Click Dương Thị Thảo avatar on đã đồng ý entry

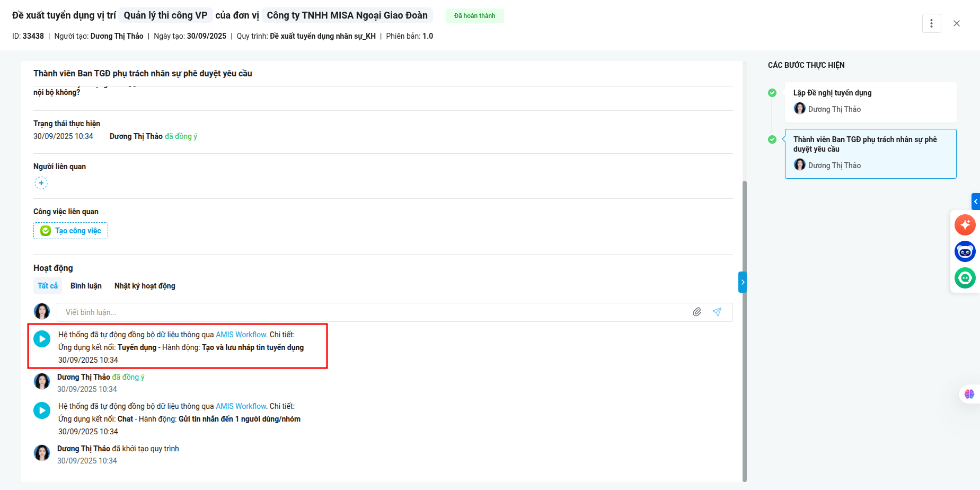pyautogui.click(x=42, y=381)
